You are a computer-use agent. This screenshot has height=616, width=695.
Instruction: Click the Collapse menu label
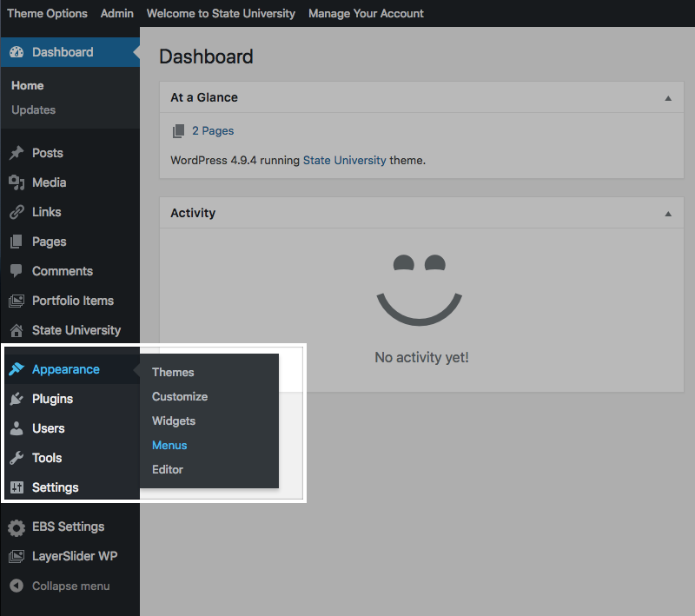(x=70, y=586)
